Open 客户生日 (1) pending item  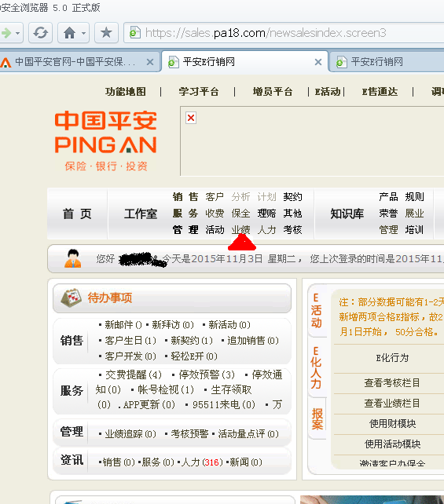pos(130,341)
